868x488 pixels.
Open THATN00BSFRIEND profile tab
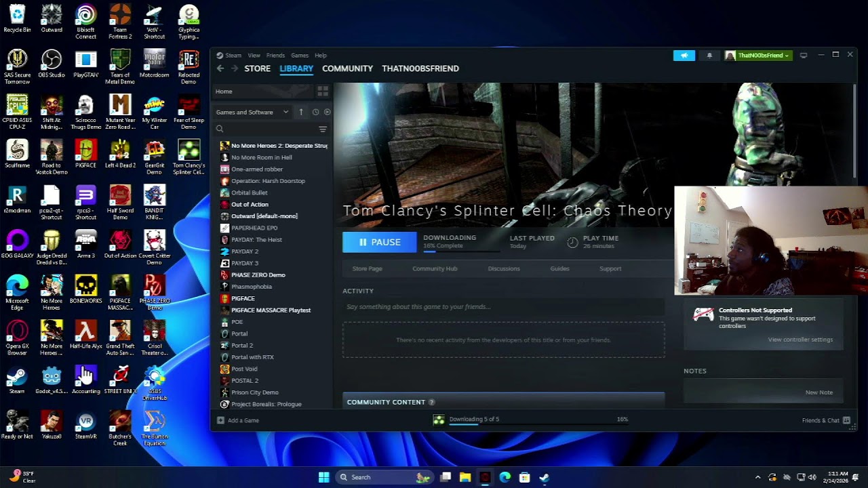click(x=420, y=68)
